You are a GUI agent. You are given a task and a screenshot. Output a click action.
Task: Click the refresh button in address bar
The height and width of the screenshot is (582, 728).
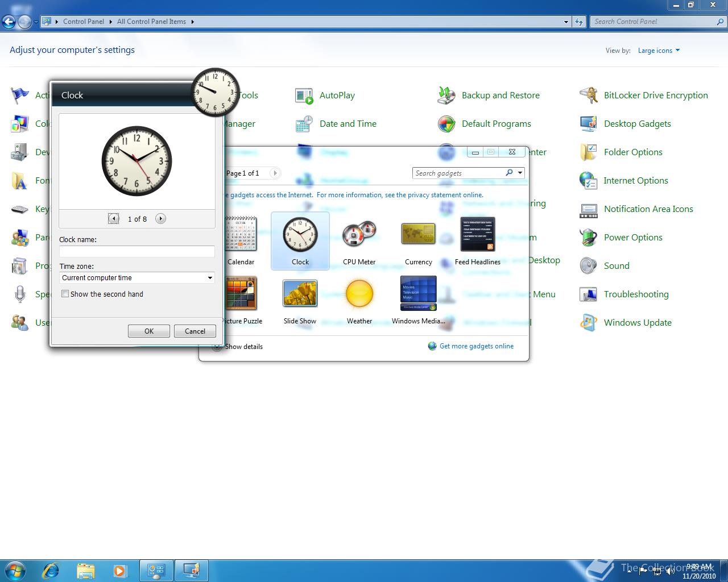click(579, 22)
